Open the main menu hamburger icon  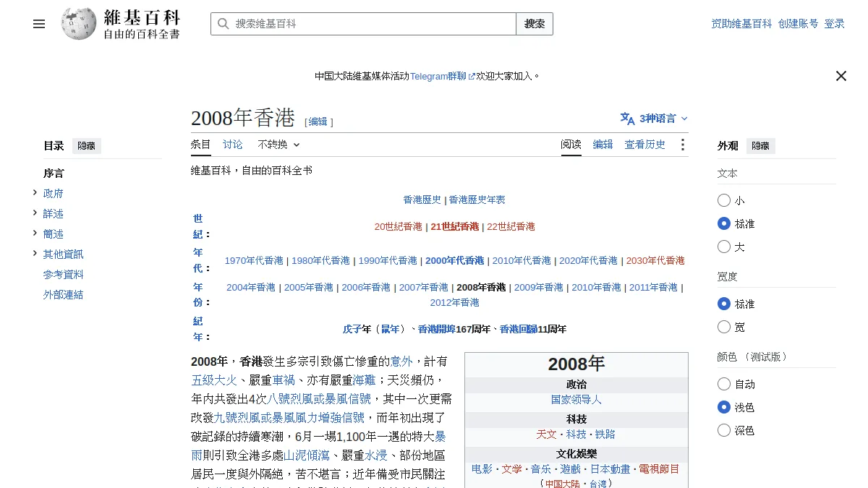(x=39, y=24)
